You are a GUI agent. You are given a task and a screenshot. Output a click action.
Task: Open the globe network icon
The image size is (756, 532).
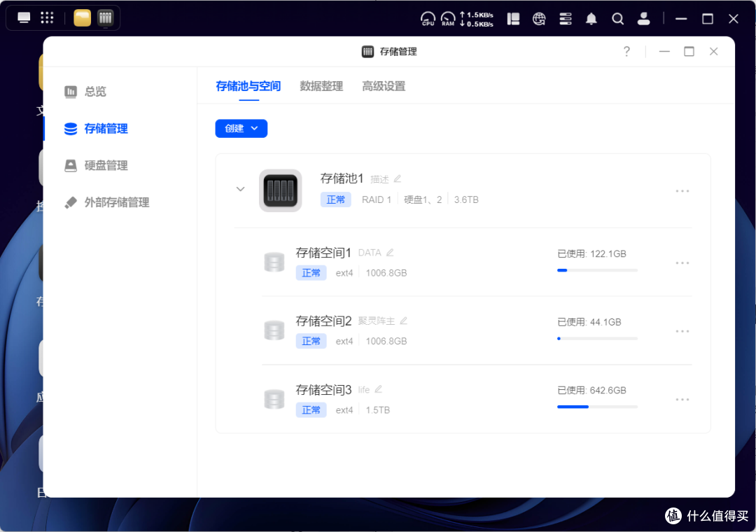tap(539, 19)
